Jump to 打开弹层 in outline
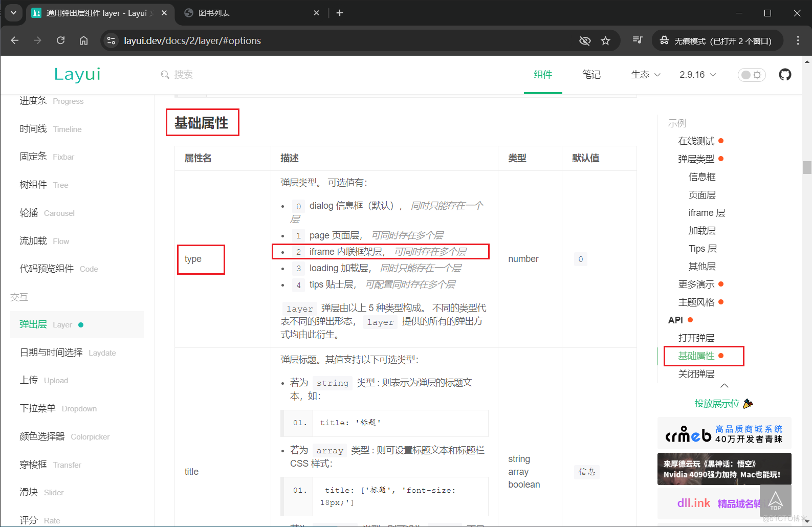This screenshot has width=812, height=527. pyautogui.click(x=696, y=338)
